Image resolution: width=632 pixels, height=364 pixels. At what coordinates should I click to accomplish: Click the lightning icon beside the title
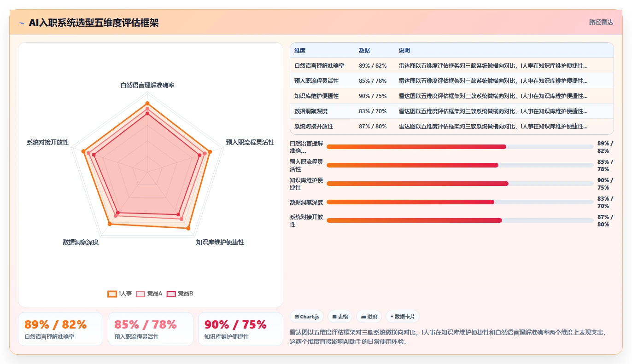click(22, 23)
